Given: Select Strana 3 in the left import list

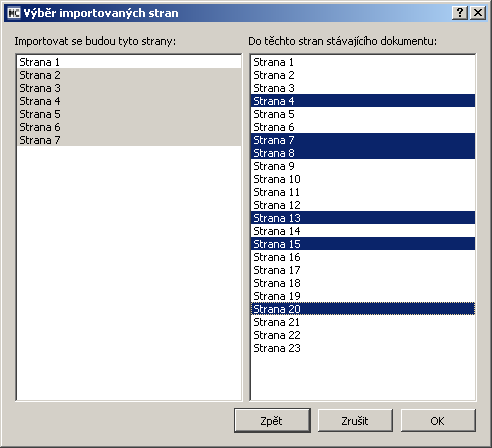Looking at the screenshot, I should 129,88.
